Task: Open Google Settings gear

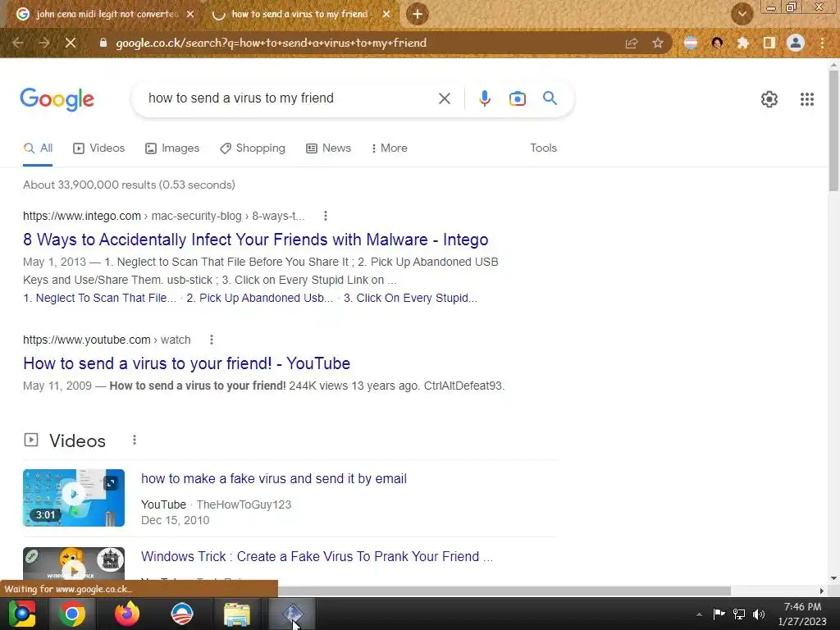Action: (769, 99)
